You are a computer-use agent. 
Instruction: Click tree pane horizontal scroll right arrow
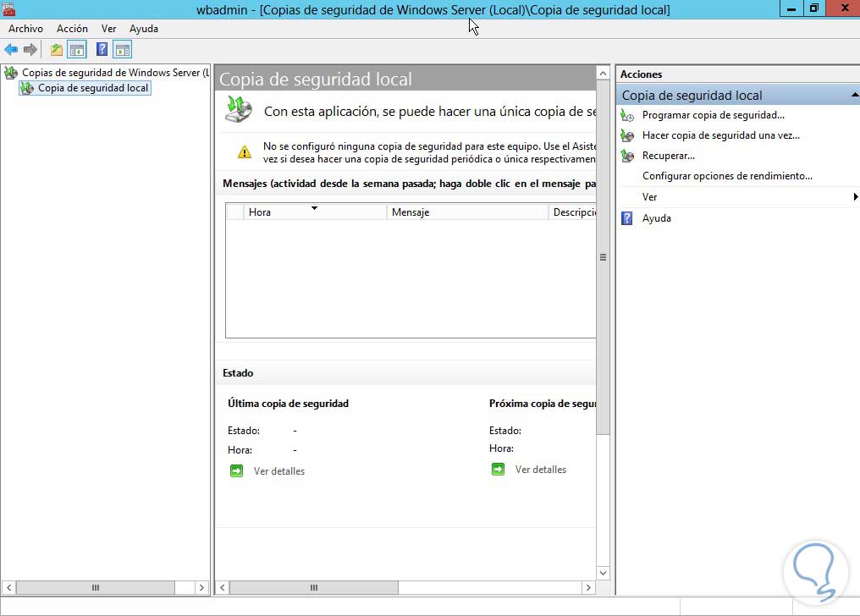pos(201,587)
